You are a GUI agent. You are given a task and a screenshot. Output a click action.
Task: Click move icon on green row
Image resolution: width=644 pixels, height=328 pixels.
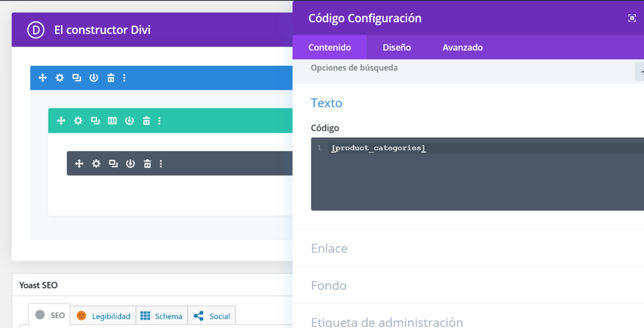[x=61, y=121]
